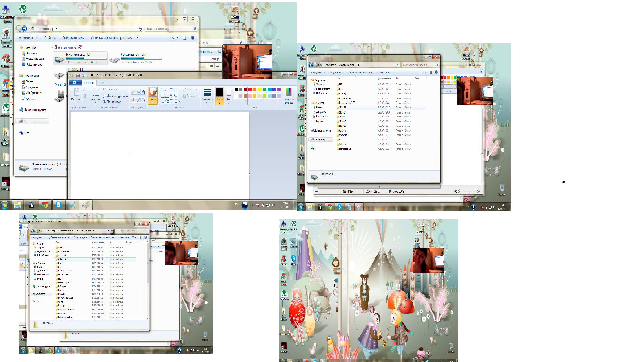Image resolution: width=644 pixels, height=362 pixels.
Task: Click Save icon in Paint quick access toolbar
Action: coord(77,75)
